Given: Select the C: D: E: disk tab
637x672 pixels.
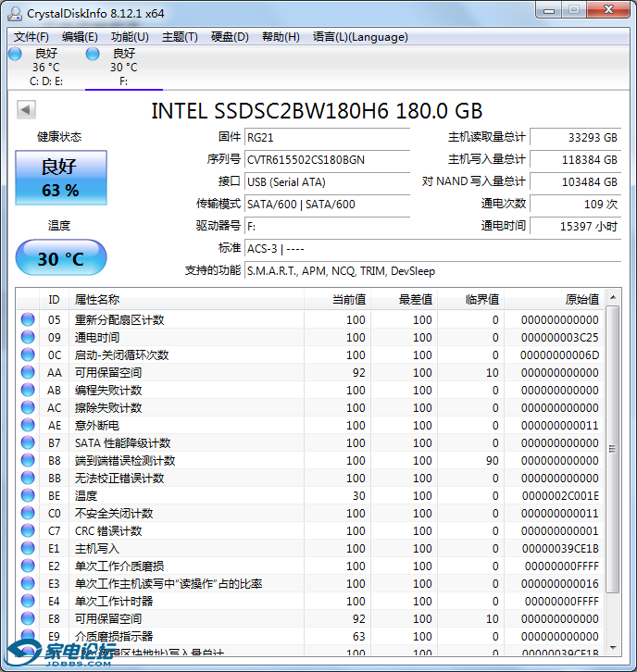Looking at the screenshot, I should (46, 68).
